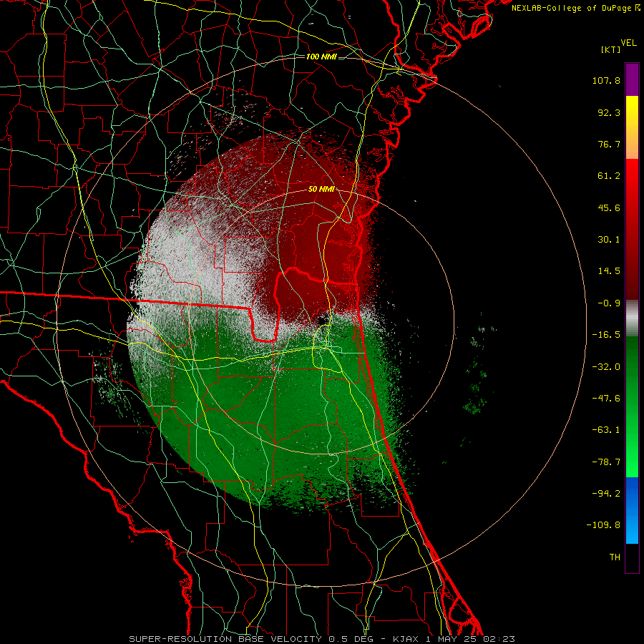Click the blue color band in legend
Viewport: 644px width, 644px height.
(x=632, y=510)
